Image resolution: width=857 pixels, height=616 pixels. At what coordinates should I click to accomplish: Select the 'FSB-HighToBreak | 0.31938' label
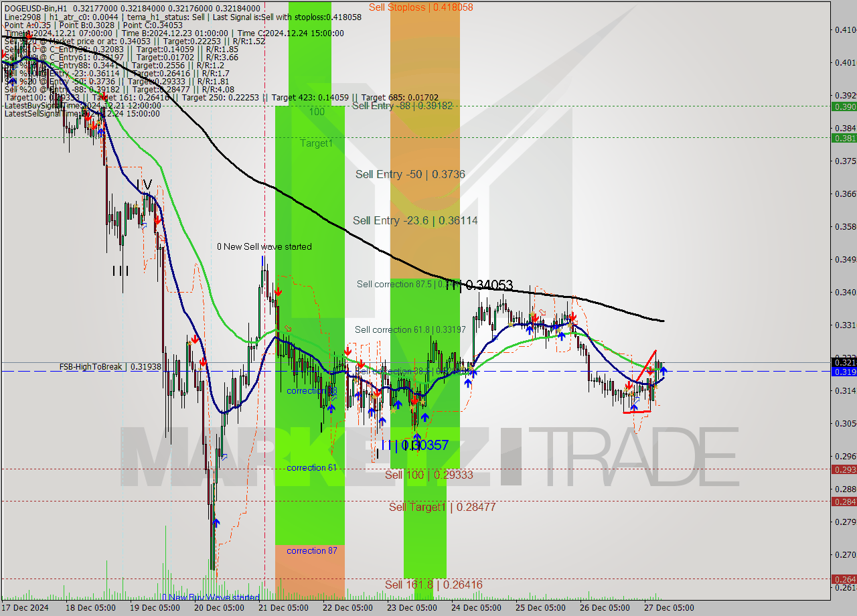click(x=110, y=367)
